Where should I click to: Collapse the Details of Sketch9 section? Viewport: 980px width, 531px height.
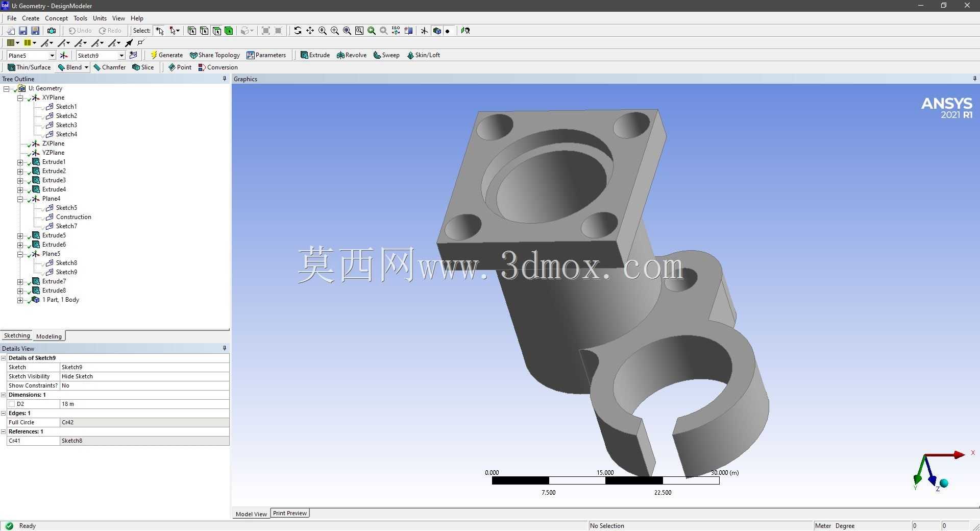3,358
